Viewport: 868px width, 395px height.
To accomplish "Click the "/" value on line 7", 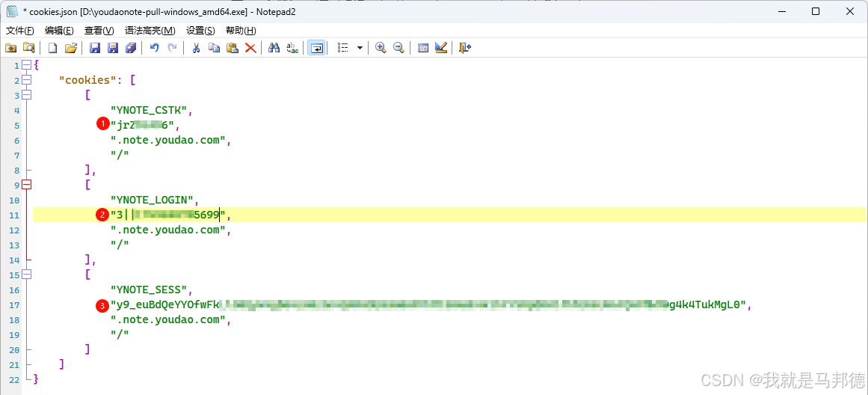I will pyautogui.click(x=120, y=155).
